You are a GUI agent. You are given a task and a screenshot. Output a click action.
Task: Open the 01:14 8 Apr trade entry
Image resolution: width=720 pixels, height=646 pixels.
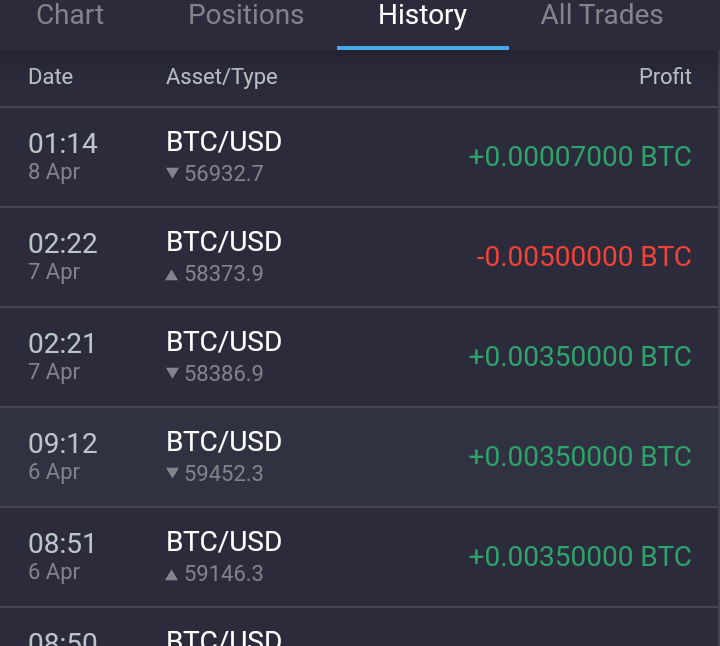[359, 157]
